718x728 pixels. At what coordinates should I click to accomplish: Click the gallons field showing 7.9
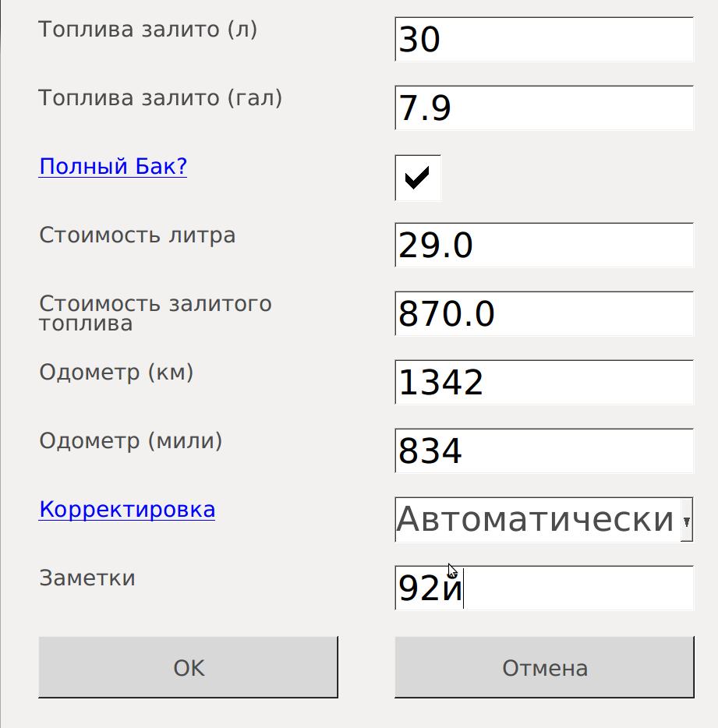[544, 108]
